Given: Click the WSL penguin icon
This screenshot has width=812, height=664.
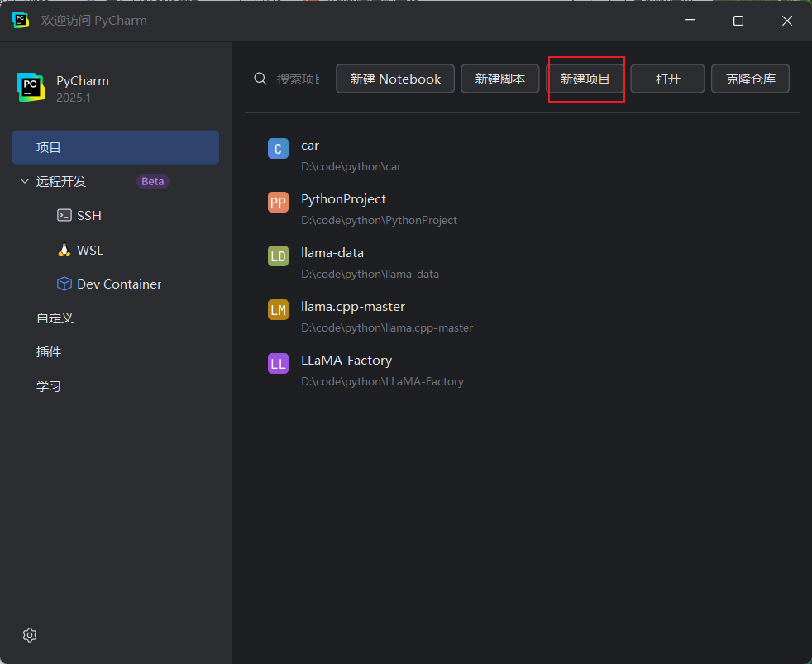Looking at the screenshot, I should tap(64, 251).
